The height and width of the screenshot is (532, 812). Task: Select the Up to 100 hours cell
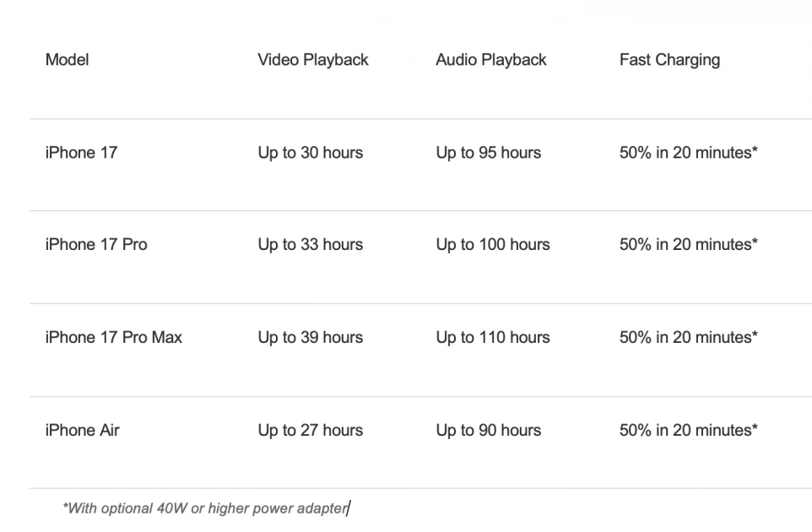[493, 245]
